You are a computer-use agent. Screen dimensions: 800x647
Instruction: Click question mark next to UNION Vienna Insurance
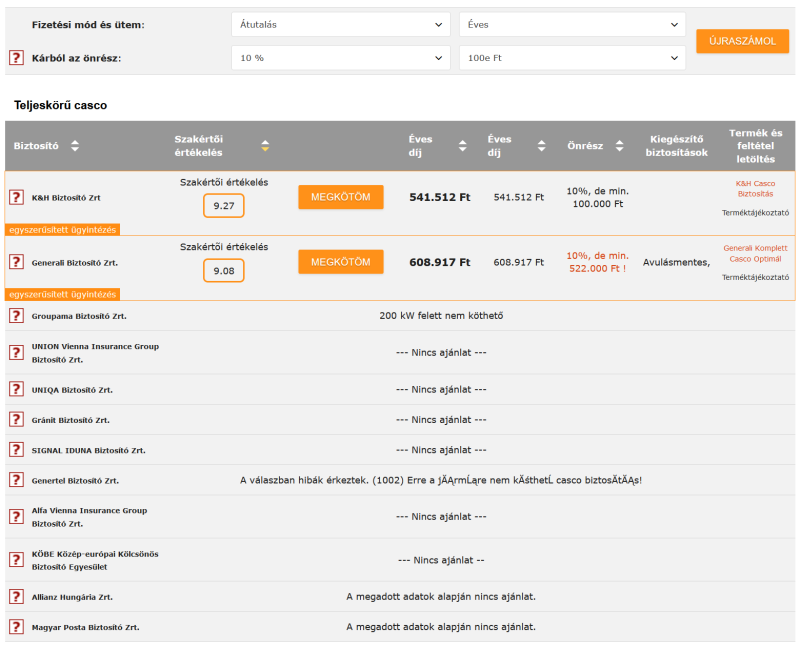click(x=16, y=352)
